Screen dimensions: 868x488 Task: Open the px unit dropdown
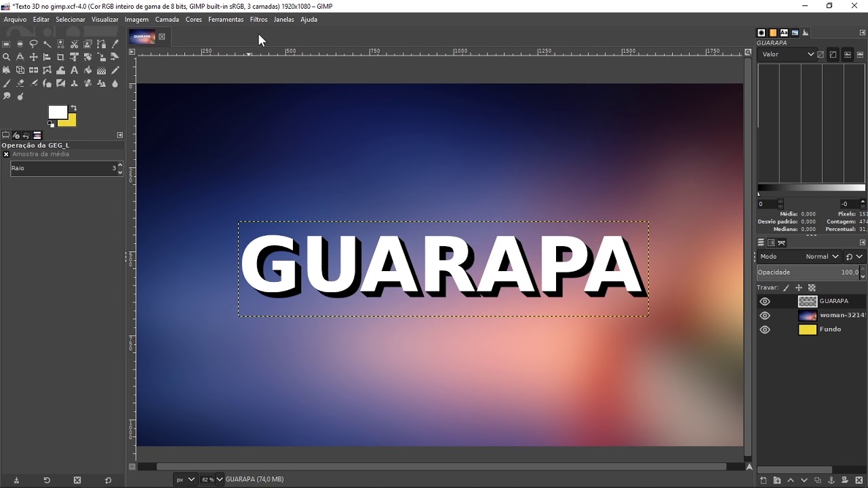point(185,479)
